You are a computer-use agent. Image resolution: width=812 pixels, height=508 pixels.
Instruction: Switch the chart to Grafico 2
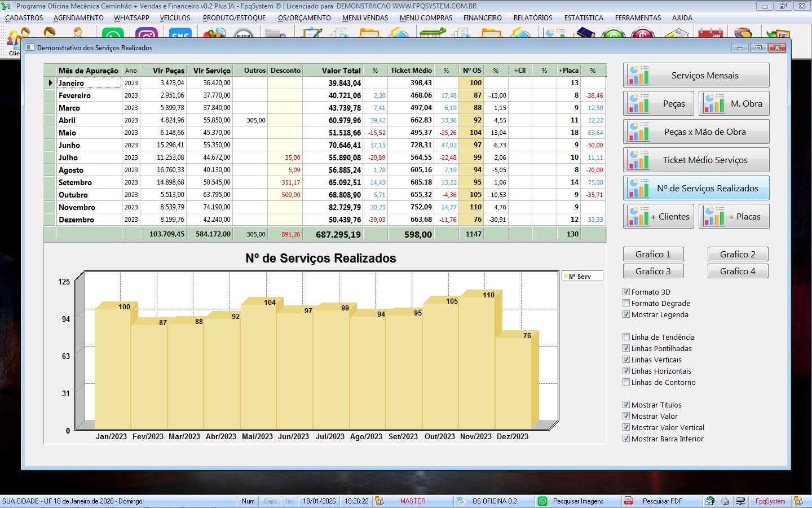point(738,254)
